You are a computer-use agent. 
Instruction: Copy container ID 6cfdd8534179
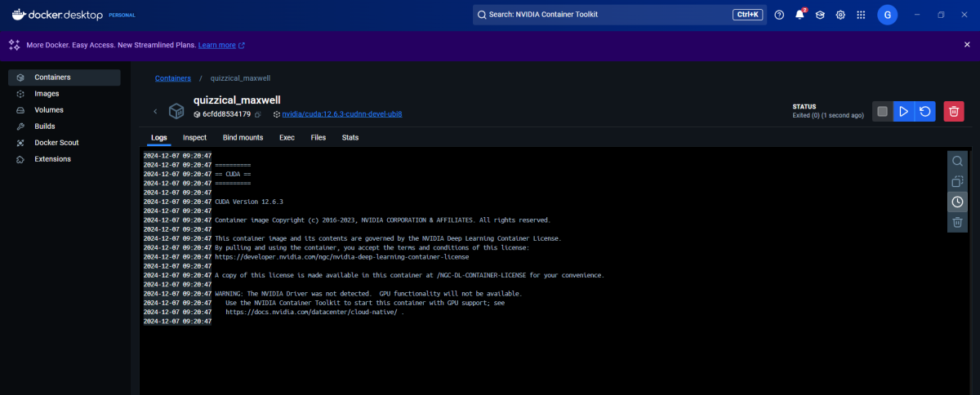pos(257,114)
